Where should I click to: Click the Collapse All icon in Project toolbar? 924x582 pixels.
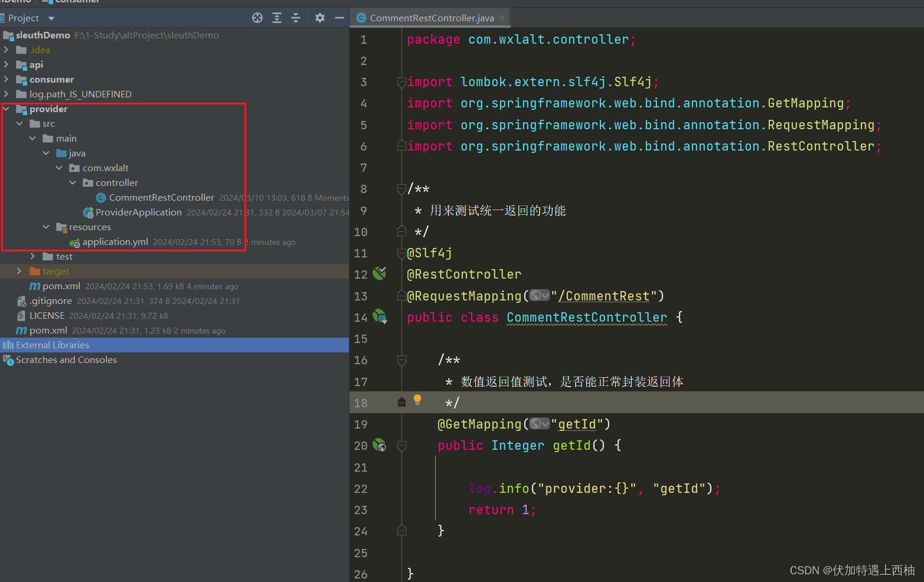point(295,18)
